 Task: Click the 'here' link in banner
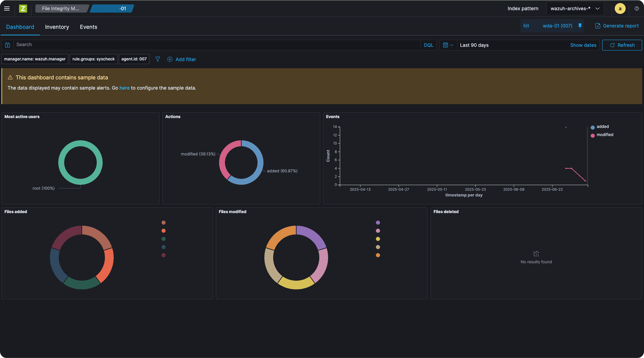(x=124, y=88)
